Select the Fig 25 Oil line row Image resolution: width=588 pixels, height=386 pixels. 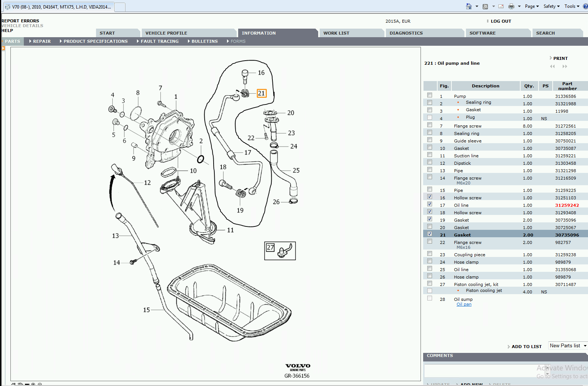[505, 270]
